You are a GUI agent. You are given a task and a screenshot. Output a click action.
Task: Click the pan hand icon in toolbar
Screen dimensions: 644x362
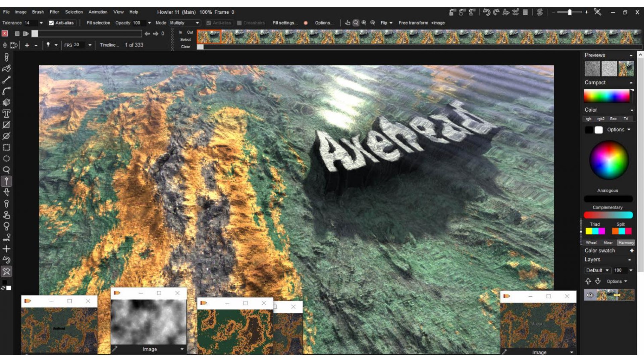click(347, 23)
